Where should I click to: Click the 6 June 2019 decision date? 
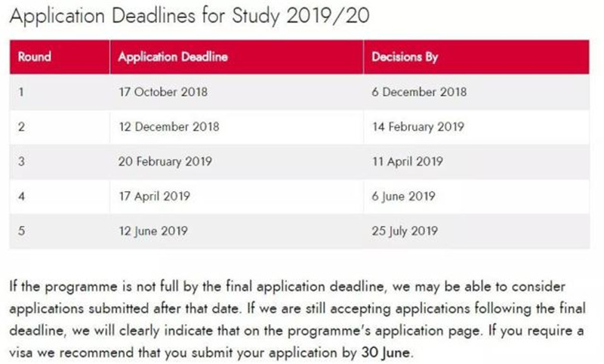(403, 196)
